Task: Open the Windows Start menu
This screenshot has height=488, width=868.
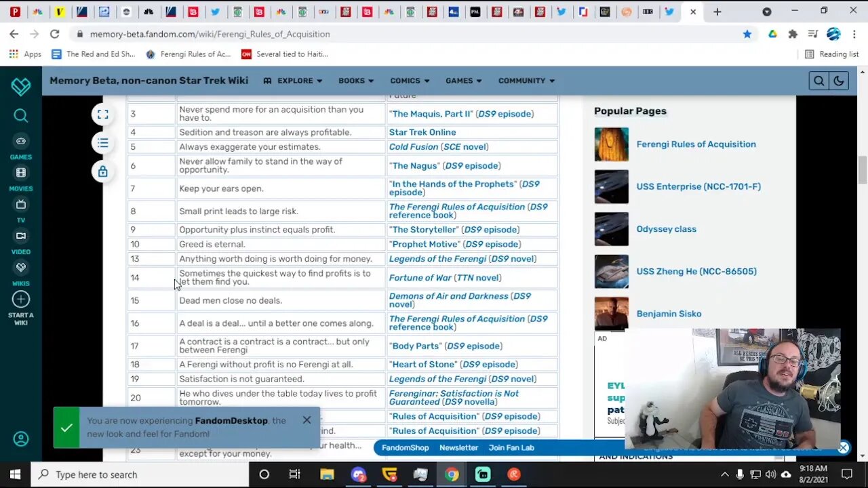Action: click(15, 474)
